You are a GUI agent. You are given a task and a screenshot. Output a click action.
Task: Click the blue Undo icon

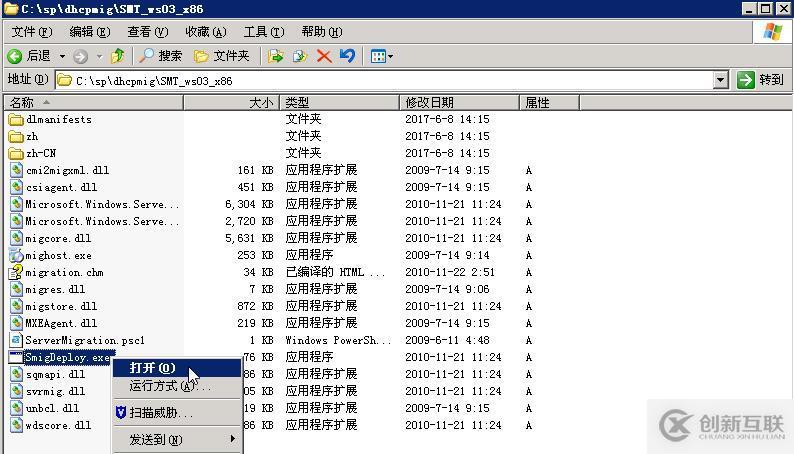click(347, 56)
